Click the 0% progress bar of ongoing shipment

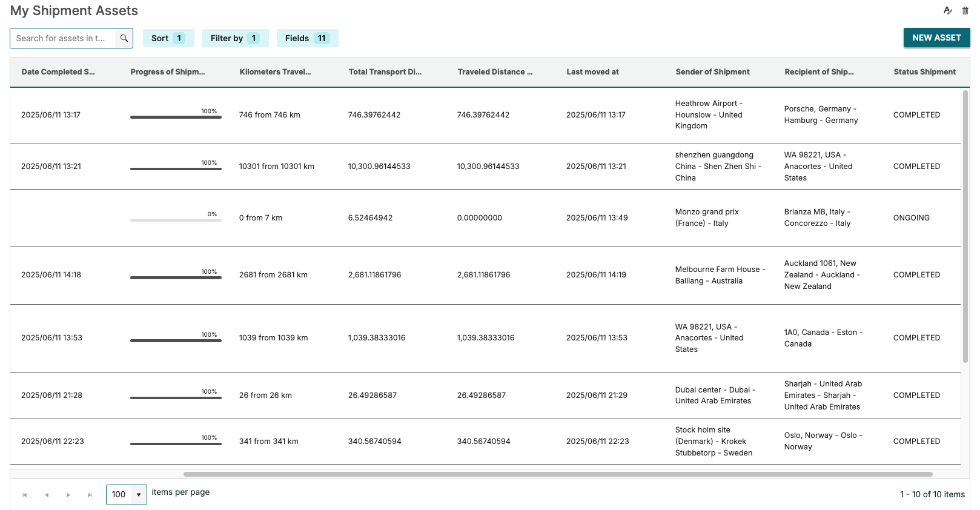(176, 220)
